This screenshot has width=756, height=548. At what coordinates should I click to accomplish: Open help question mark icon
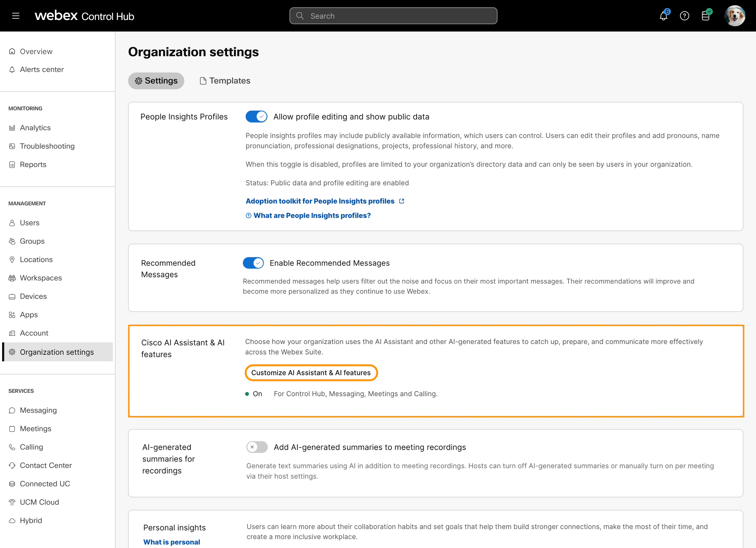point(685,16)
